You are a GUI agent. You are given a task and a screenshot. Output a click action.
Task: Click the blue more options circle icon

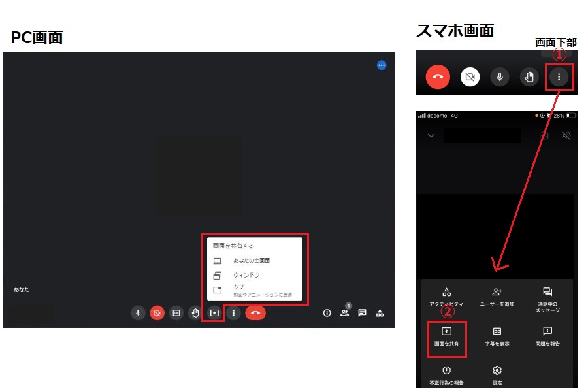point(382,65)
